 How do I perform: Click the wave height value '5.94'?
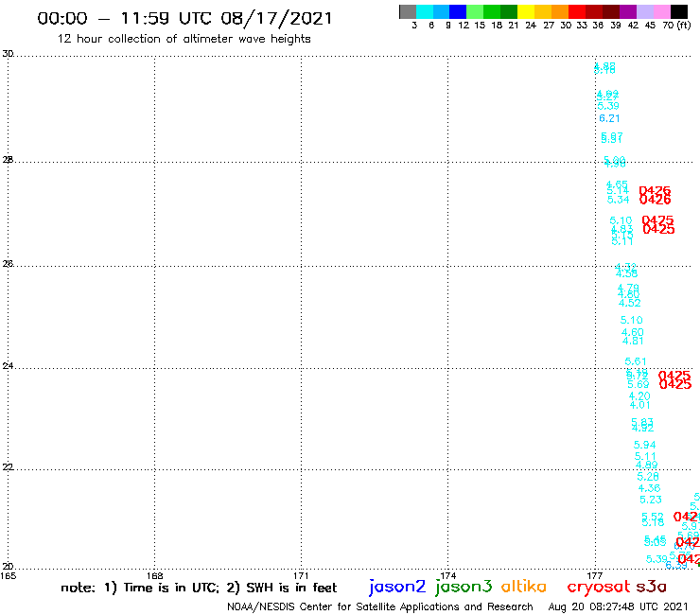[644, 445]
